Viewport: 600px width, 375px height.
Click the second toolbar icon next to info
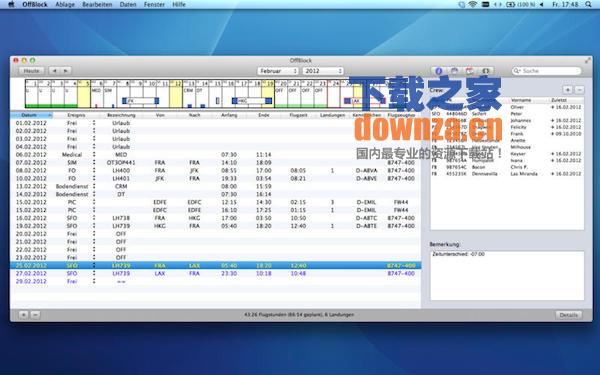pos(454,71)
